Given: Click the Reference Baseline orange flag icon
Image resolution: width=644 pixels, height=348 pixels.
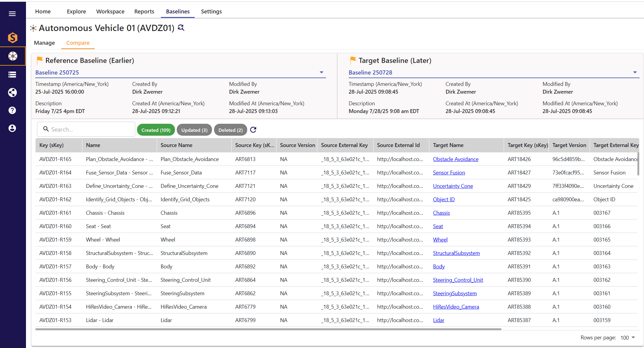Looking at the screenshot, I should (x=40, y=61).
